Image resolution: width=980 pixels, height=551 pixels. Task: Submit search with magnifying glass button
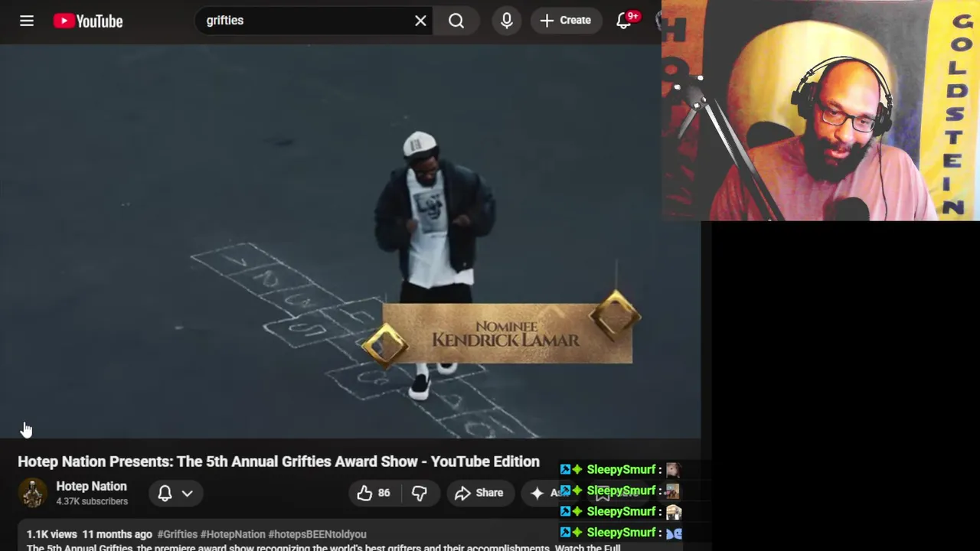456,21
